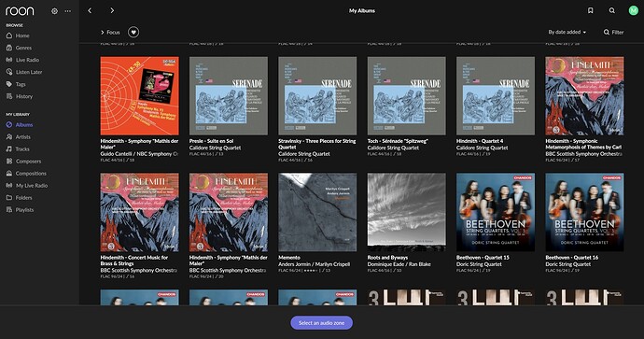Open Roon settings gear icon
The height and width of the screenshot is (339, 644).
click(54, 11)
